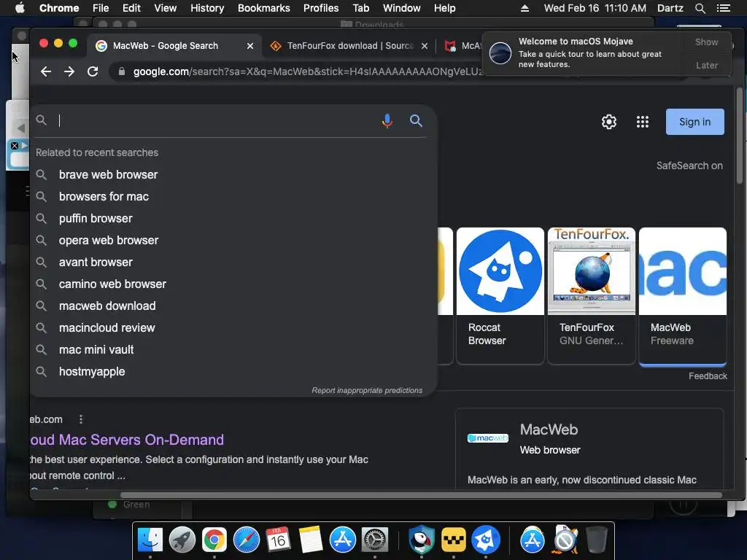747x560 pixels.
Task: Go forward to the next page
Action: pos(69,71)
